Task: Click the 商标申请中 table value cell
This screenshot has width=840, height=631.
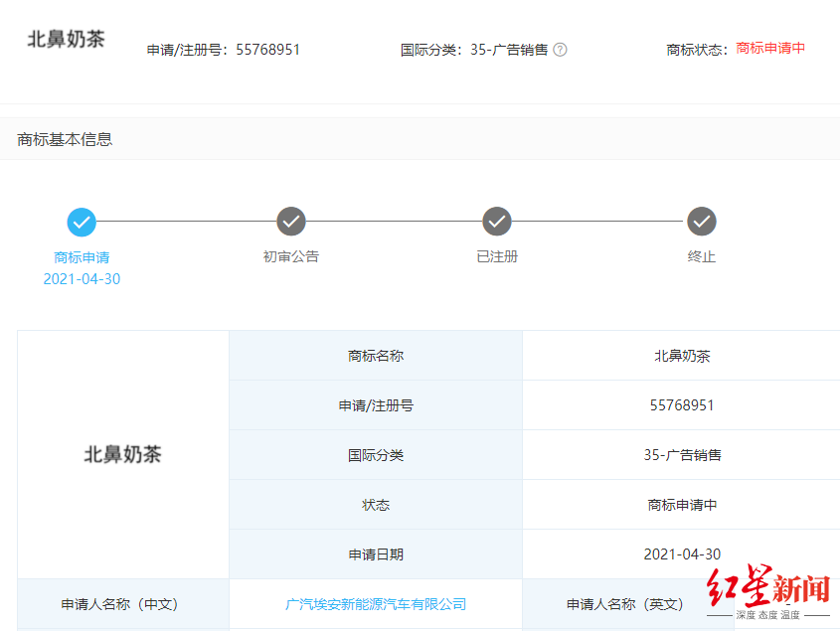Action: tap(681, 505)
